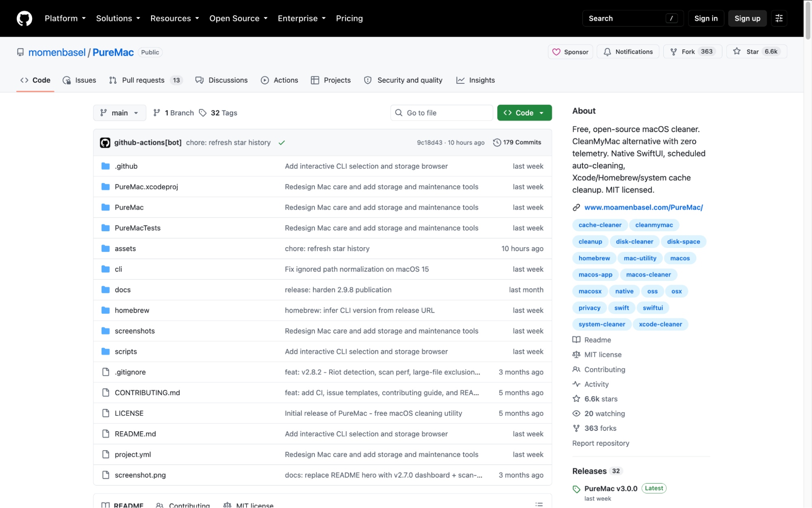The height and width of the screenshot is (508, 812).
Task: Open 179 Commits history
Action: (517, 142)
